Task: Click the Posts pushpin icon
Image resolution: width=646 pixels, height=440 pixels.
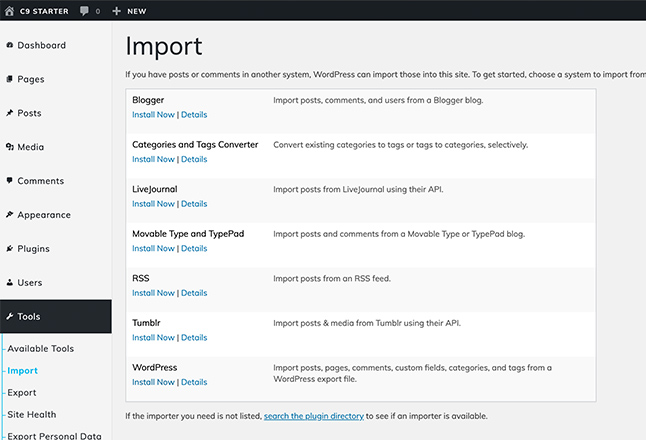Action: (10, 112)
